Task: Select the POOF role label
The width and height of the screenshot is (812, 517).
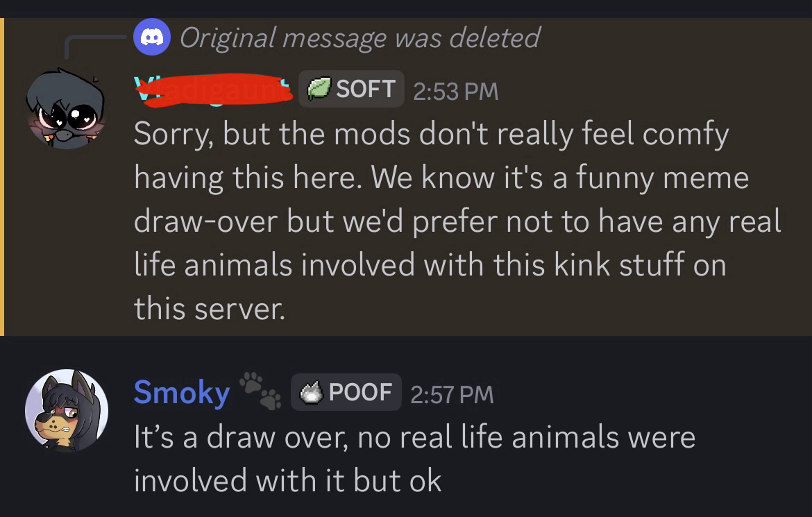Action: click(360, 393)
